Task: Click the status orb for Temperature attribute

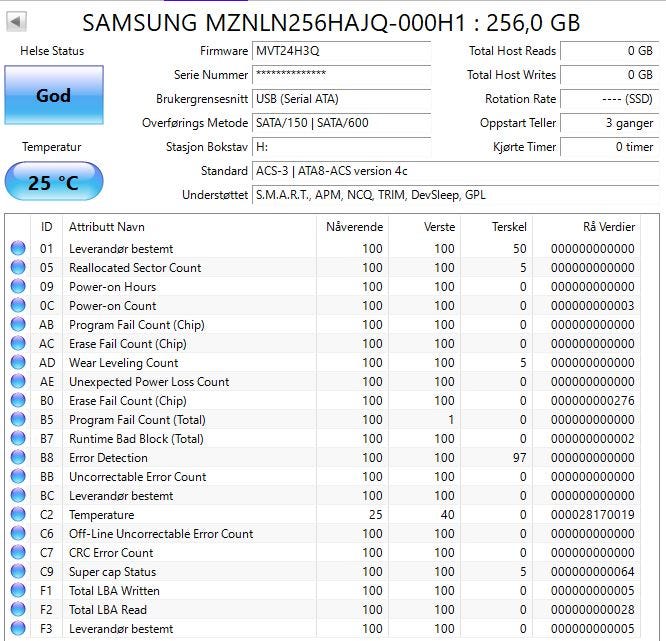Action: (18, 514)
